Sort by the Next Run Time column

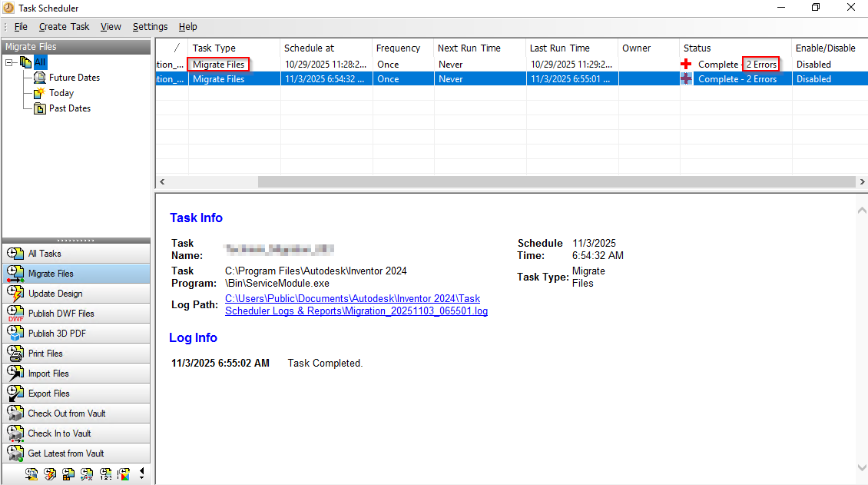[x=480, y=48]
